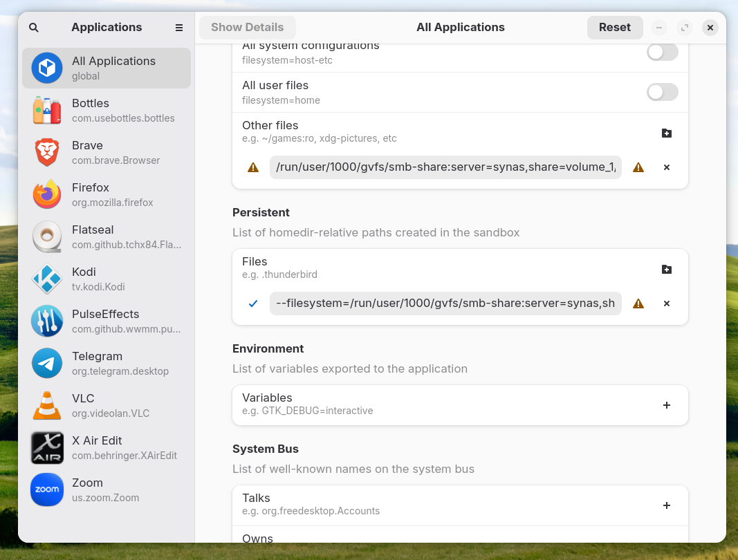This screenshot has height=560, width=738.
Task: Open the hamburger menu in the sidebar
Action: (x=179, y=28)
